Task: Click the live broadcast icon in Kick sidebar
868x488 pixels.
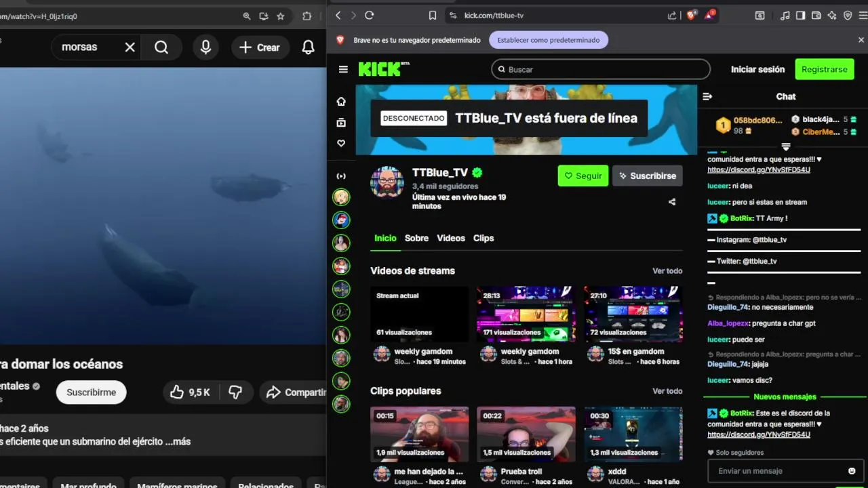Action: click(341, 176)
